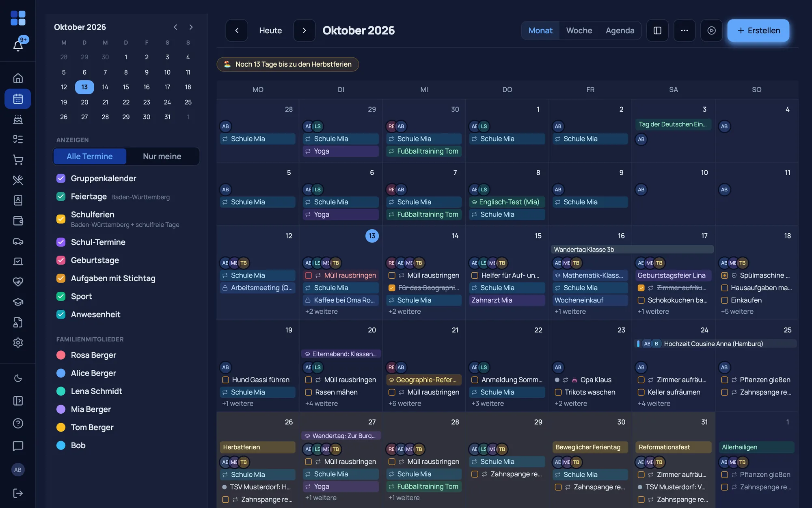Image resolution: width=812 pixels, height=508 pixels.
Task: Open the birthday cake sidebar icon
Action: [x=18, y=119]
